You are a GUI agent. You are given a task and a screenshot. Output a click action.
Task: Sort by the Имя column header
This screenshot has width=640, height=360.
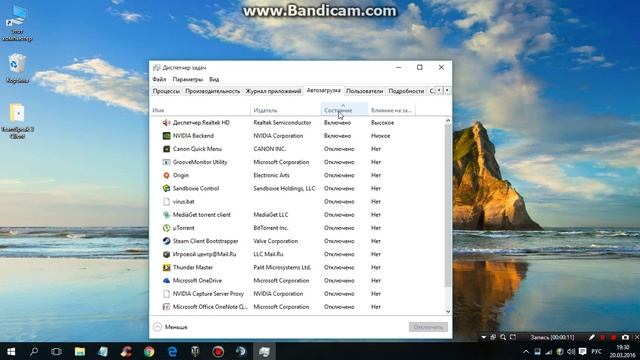coord(200,110)
